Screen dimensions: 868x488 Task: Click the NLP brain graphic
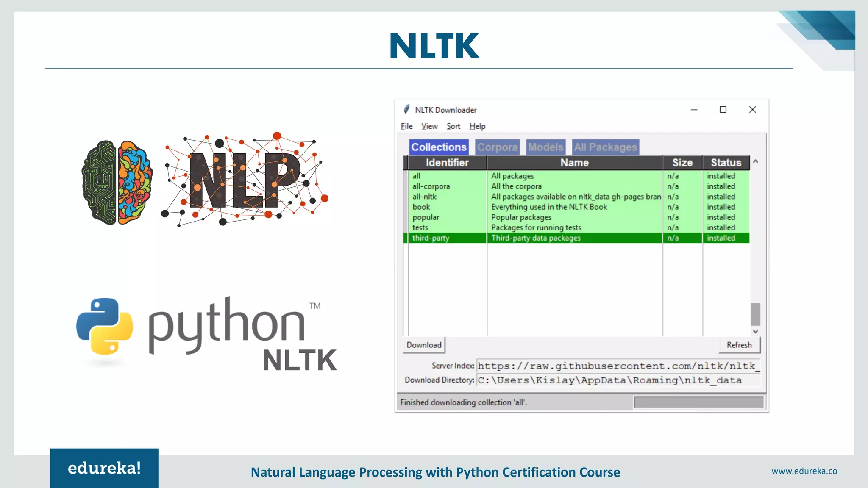click(117, 182)
